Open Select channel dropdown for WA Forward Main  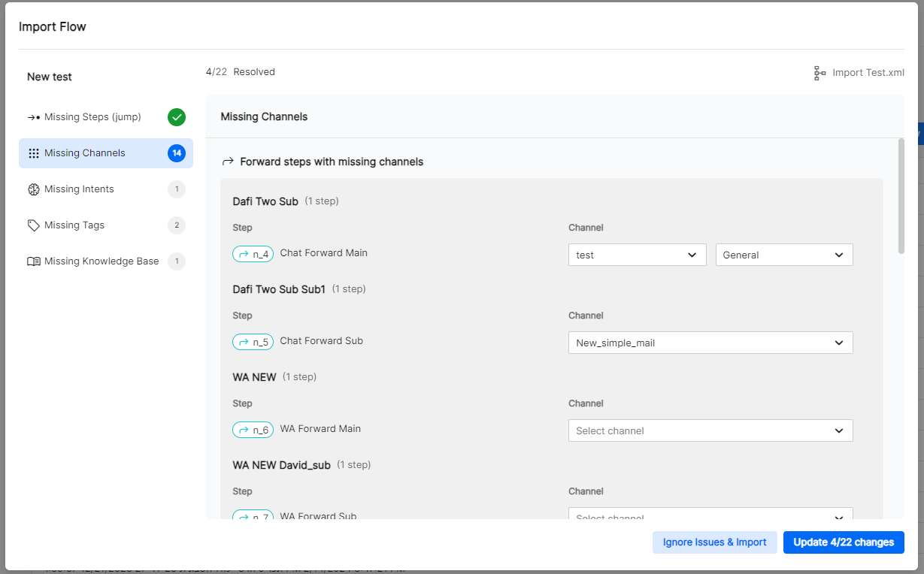pos(710,430)
